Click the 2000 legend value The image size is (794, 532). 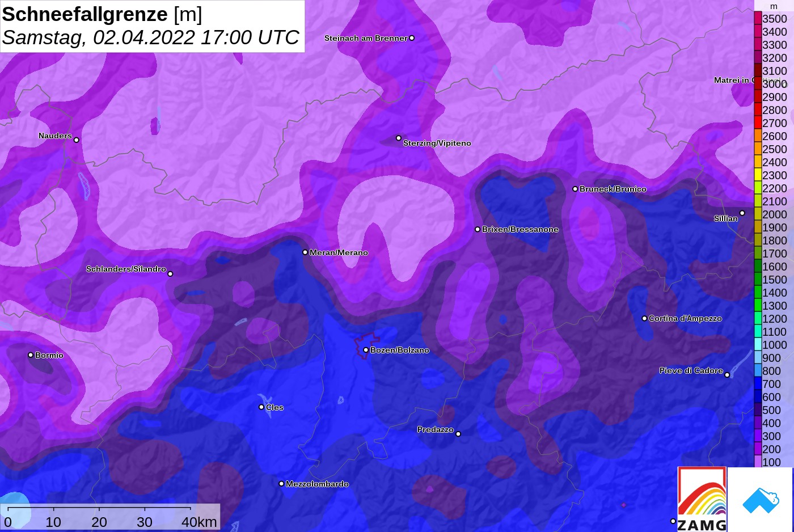(775, 214)
